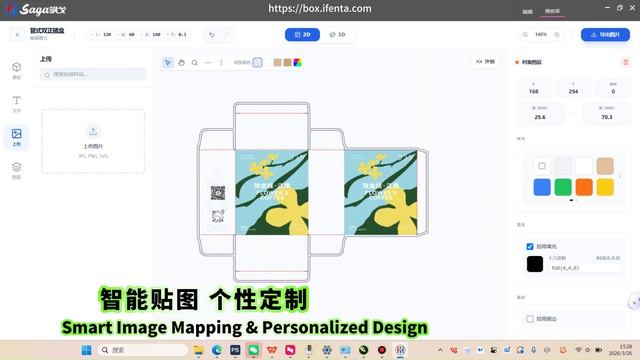Click the dashed upload image drop zone
The height and width of the screenshot is (360, 640).
tap(93, 141)
